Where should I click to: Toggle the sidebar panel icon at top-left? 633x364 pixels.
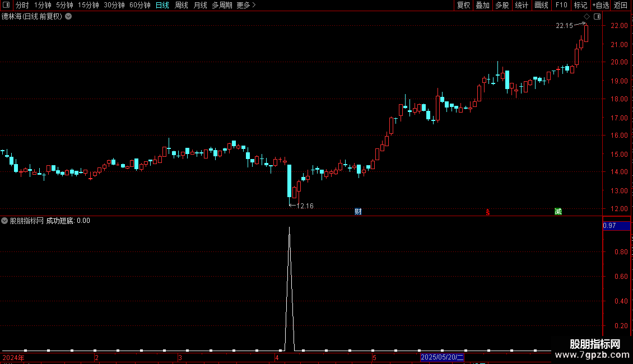[x=6, y=5]
